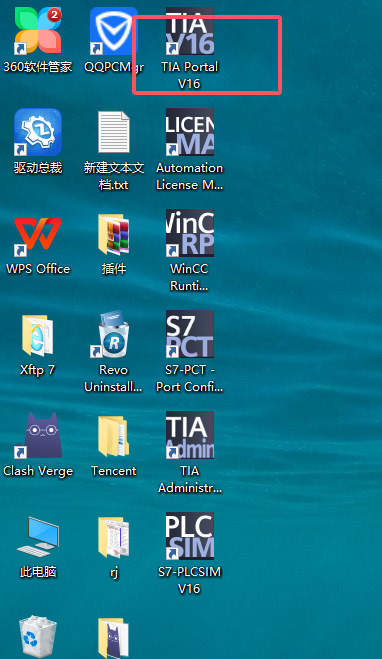Select the Automation License Manager icon
This screenshot has height=659, width=382.
coord(190,132)
